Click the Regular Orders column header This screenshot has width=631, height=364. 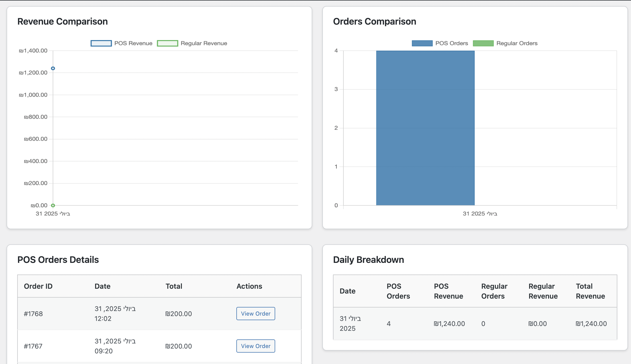(494, 291)
